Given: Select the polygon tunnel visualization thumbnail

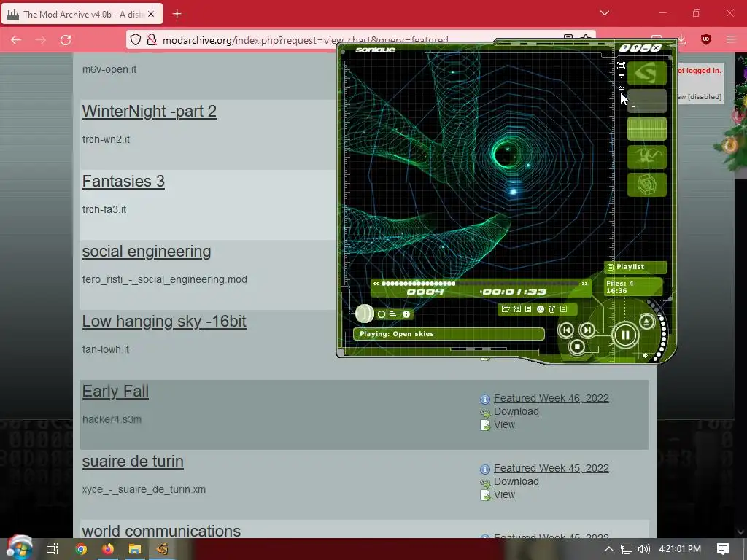Looking at the screenshot, I should click(x=646, y=184).
